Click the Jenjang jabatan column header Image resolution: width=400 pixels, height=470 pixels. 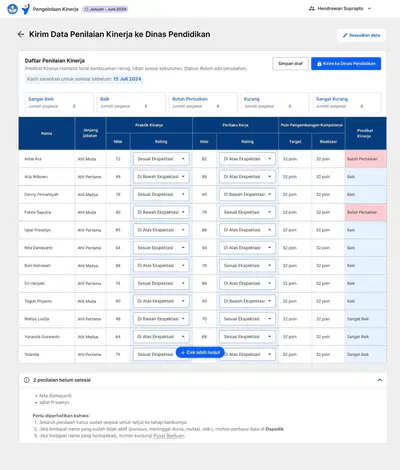[x=90, y=133]
